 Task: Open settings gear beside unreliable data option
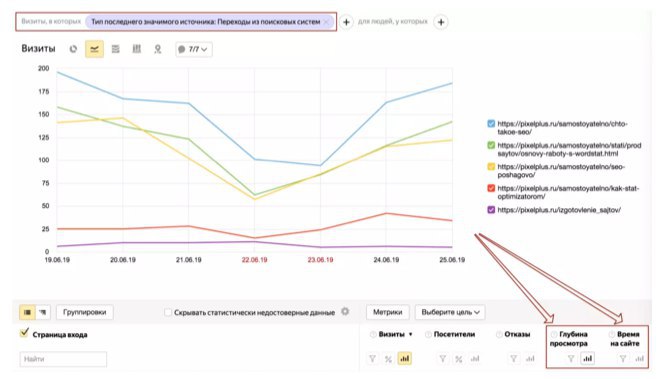tap(345, 311)
